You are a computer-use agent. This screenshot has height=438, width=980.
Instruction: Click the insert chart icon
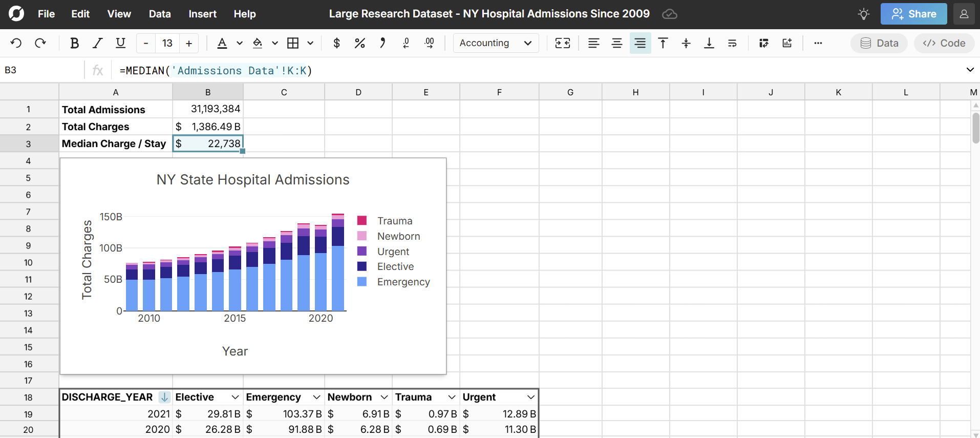point(787,43)
